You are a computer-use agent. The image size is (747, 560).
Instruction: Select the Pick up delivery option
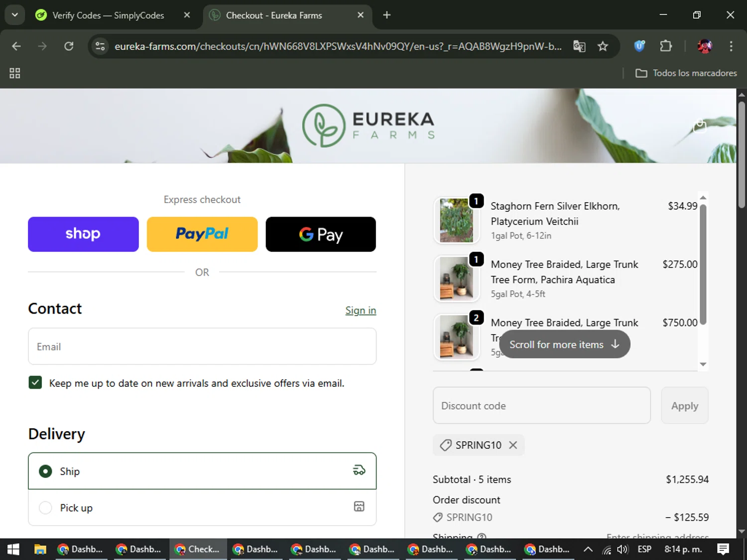point(202,507)
